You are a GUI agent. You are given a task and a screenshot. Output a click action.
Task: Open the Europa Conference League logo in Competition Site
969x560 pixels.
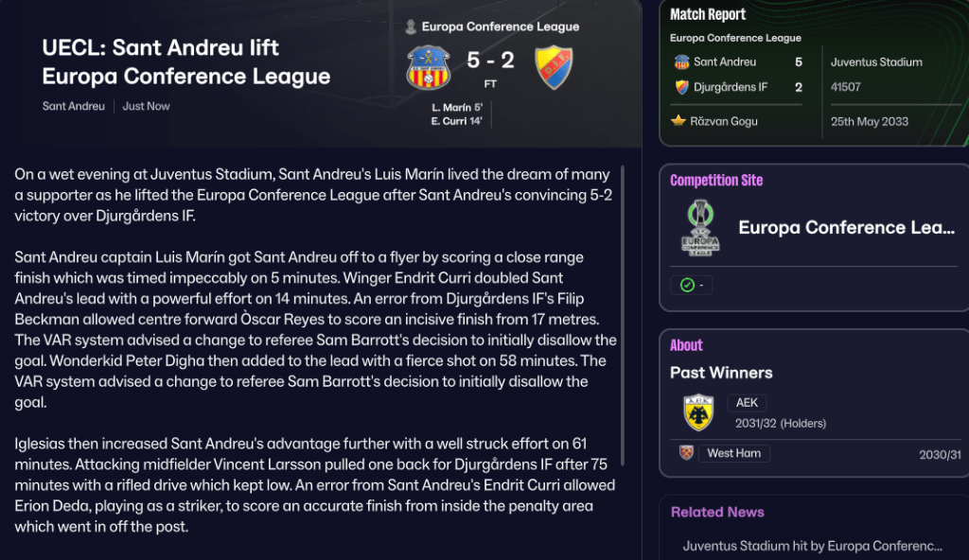tap(700, 228)
